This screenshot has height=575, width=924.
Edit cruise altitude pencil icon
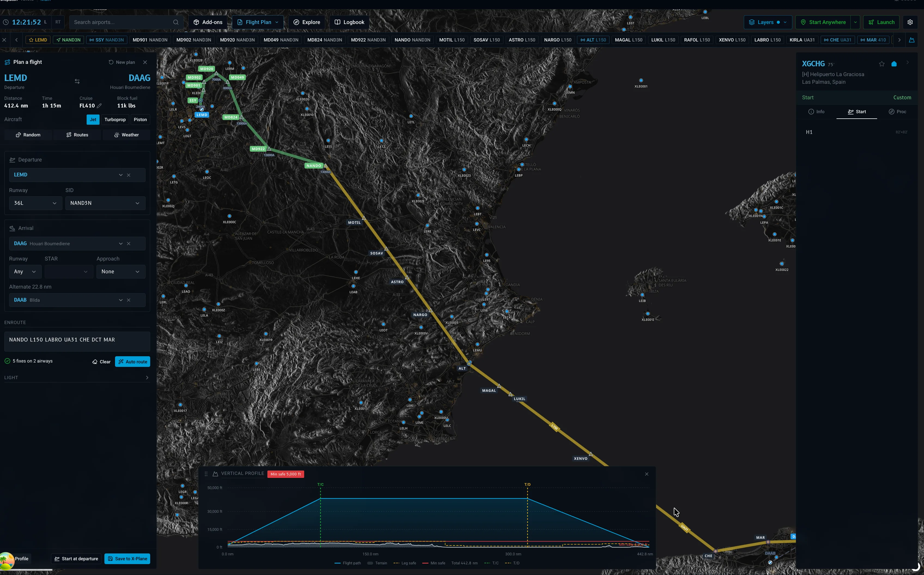99,106
